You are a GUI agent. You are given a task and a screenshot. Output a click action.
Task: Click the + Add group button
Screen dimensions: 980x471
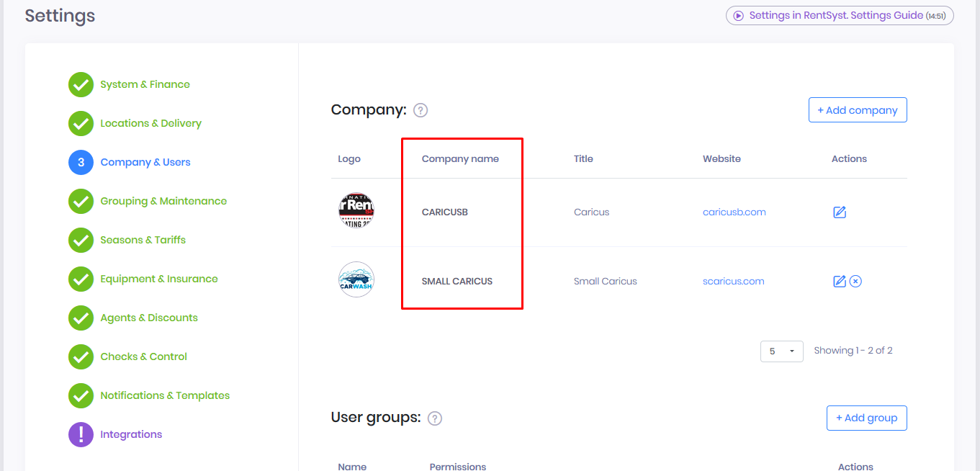click(867, 418)
